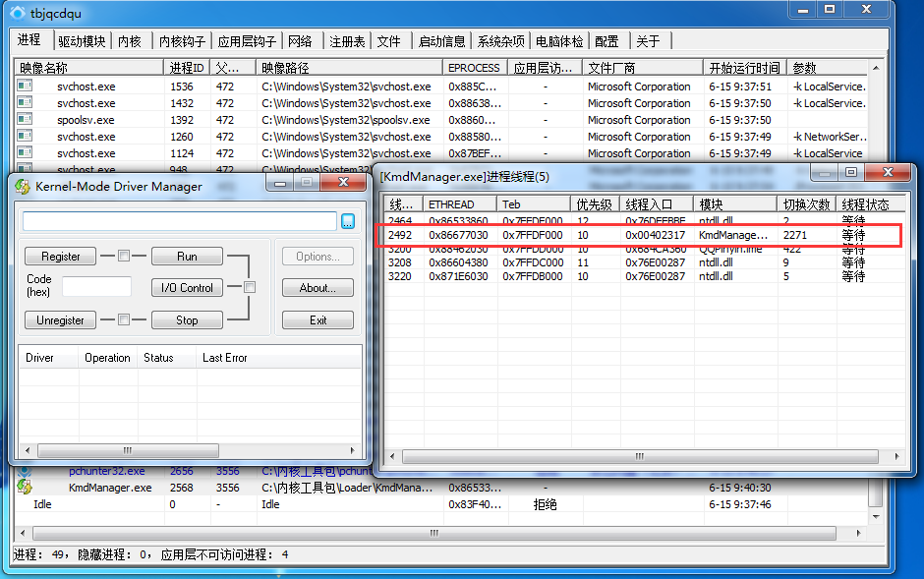Click the pchunter32.exe process icon
924x579 pixels.
tap(25, 471)
